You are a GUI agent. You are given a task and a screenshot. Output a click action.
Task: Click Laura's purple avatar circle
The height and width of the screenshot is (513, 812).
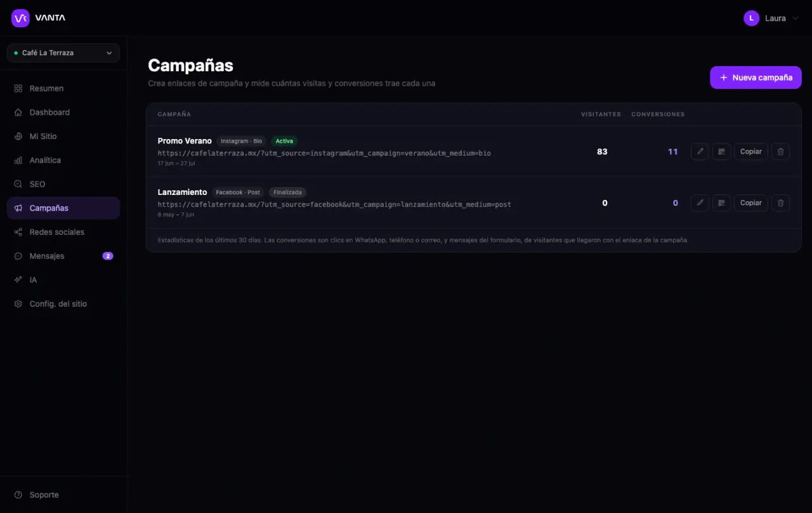point(751,18)
